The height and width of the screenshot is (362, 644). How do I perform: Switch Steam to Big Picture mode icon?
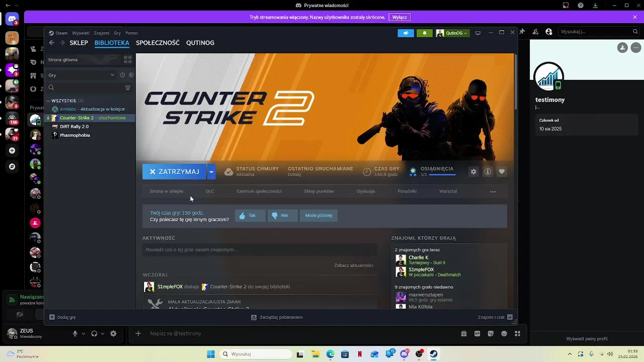(x=478, y=33)
